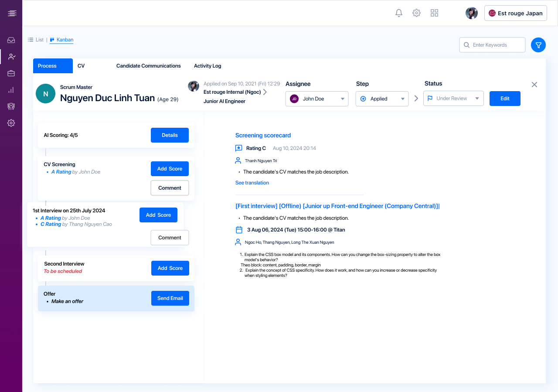The height and width of the screenshot is (392, 558).
Task: Click chevron after Est rouge Internal (Ngoc)
Action: click(x=265, y=92)
